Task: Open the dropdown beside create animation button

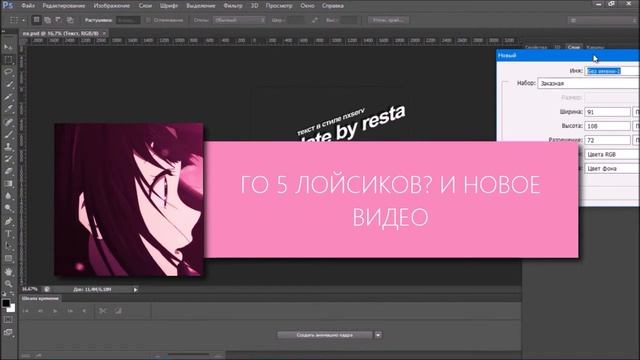Action: click(x=378, y=335)
